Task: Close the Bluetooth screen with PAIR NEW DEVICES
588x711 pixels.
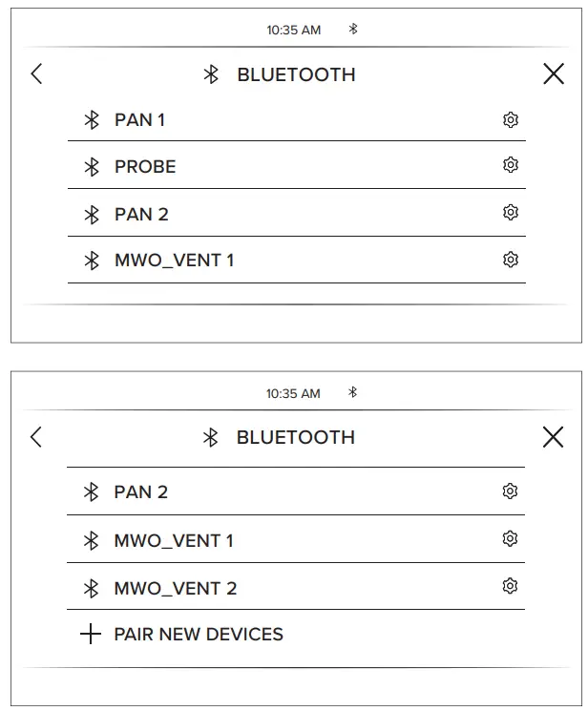Action: (x=553, y=437)
